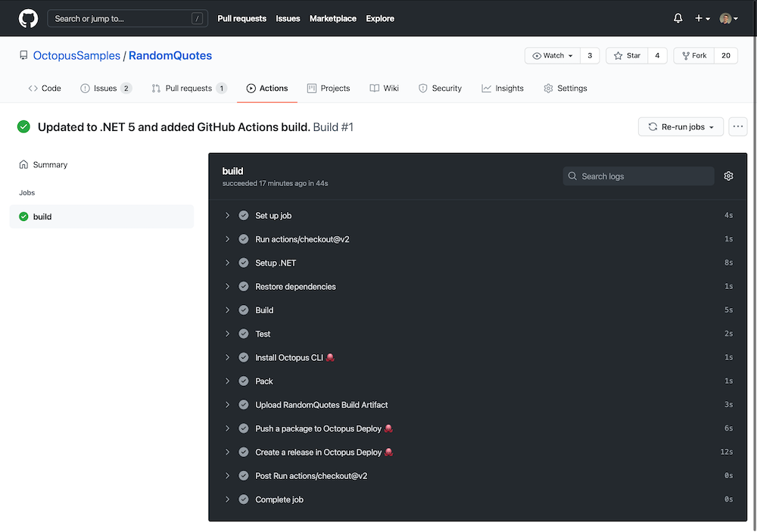This screenshot has width=757, height=532.
Task: Click the magnifying glass in Search logs
Action: 573,176
